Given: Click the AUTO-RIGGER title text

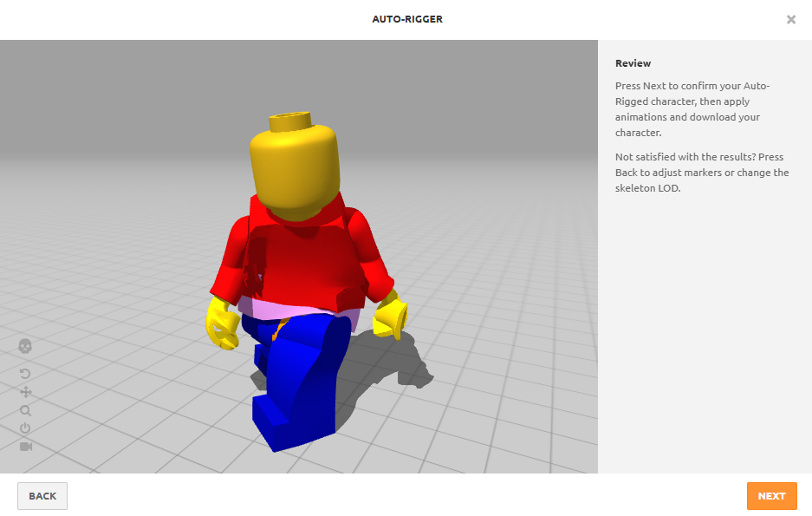Looking at the screenshot, I should pos(407,19).
